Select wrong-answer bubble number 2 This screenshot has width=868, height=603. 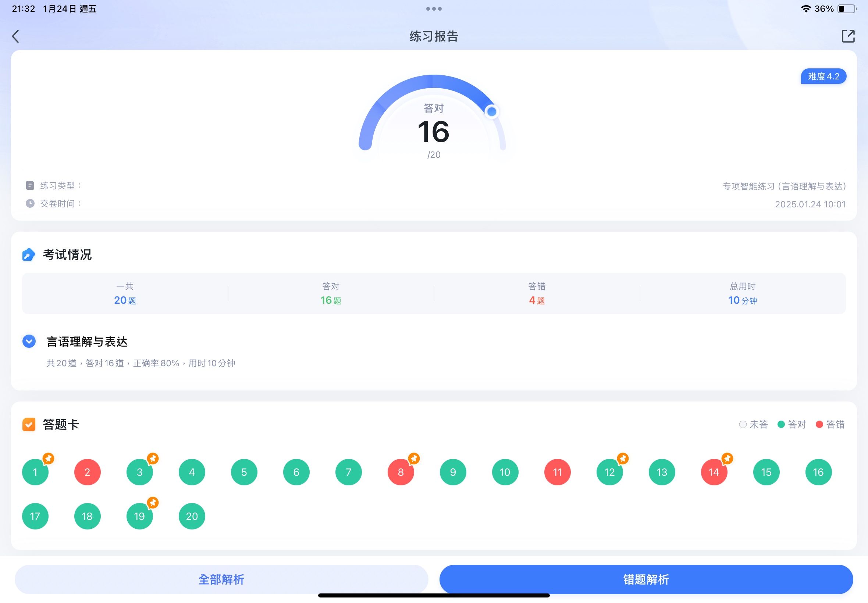87,472
